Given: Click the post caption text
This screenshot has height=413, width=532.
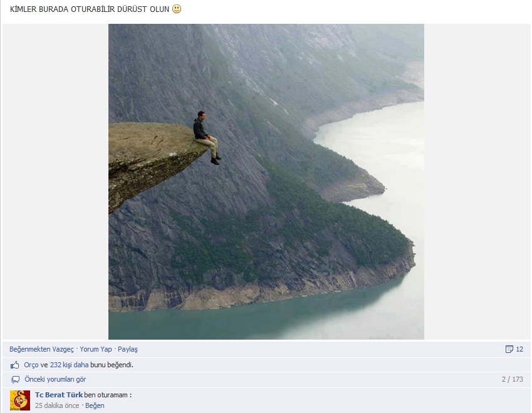Looking at the screenshot, I should click(x=90, y=9).
